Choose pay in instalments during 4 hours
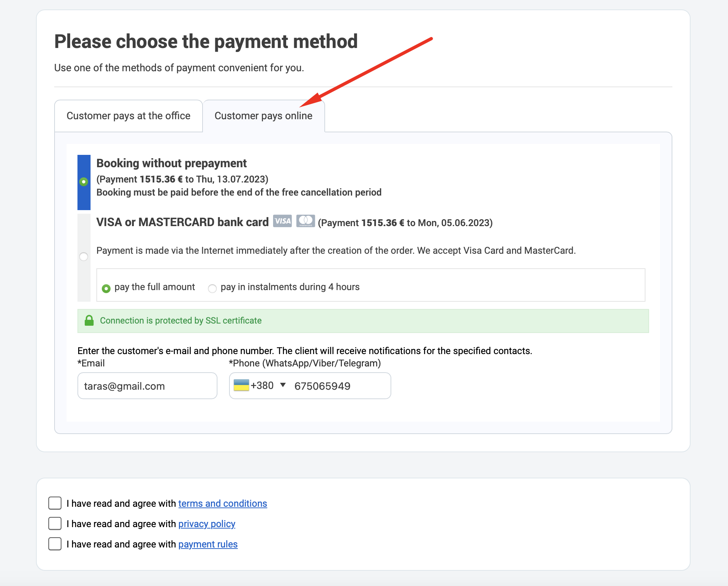The height and width of the screenshot is (586, 728). (212, 288)
